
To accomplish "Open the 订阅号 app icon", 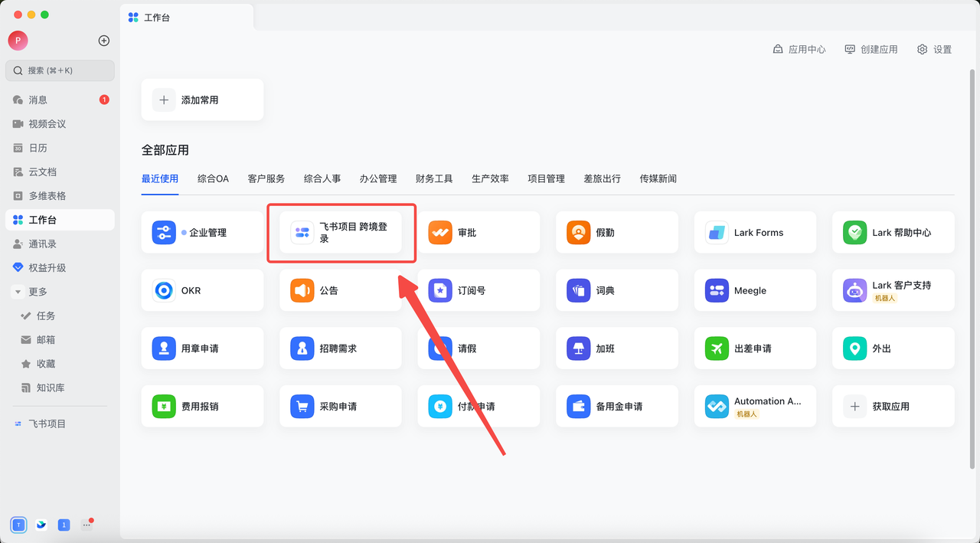I will (x=440, y=290).
